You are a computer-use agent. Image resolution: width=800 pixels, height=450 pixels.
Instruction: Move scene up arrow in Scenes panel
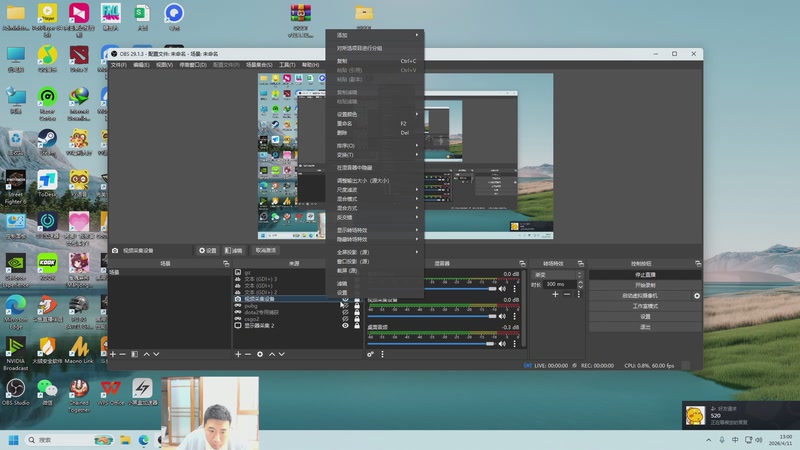[x=146, y=354]
